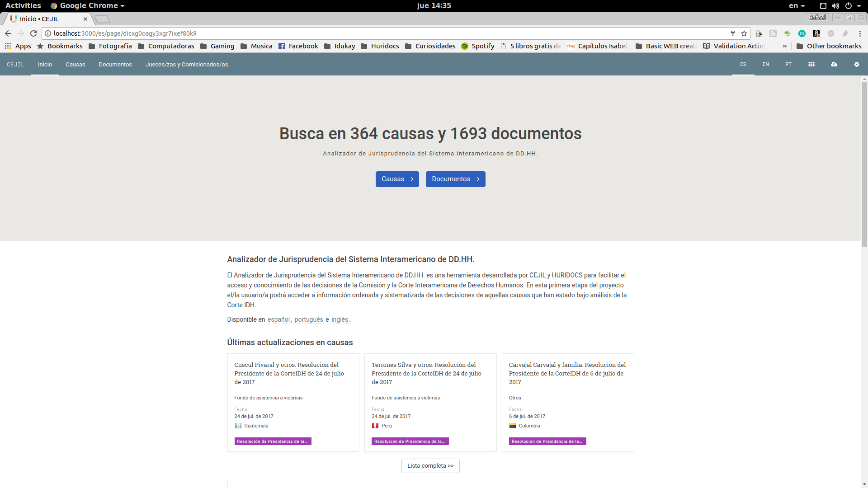868x488 pixels.
Task: Open the Musica bookmarks folder
Action: 257,46
